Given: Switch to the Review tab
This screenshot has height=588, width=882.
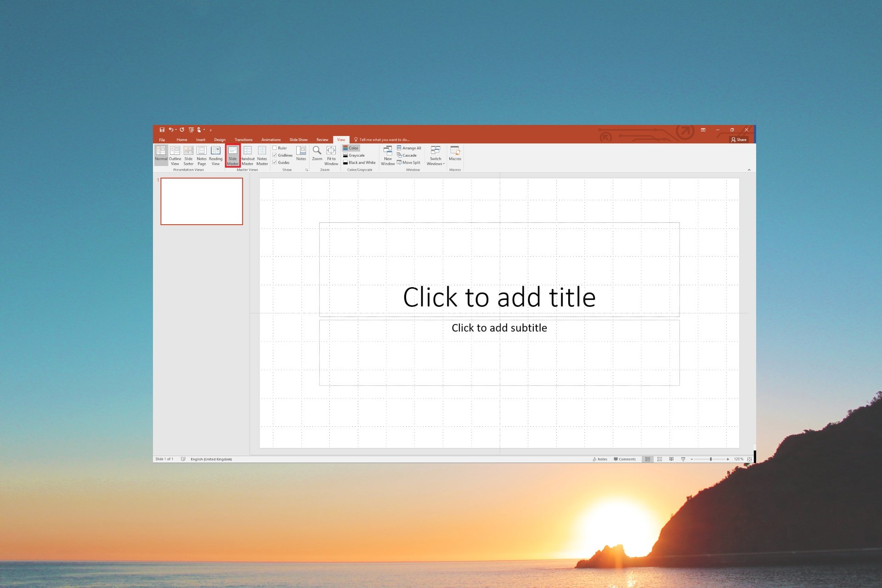Looking at the screenshot, I should (x=322, y=140).
